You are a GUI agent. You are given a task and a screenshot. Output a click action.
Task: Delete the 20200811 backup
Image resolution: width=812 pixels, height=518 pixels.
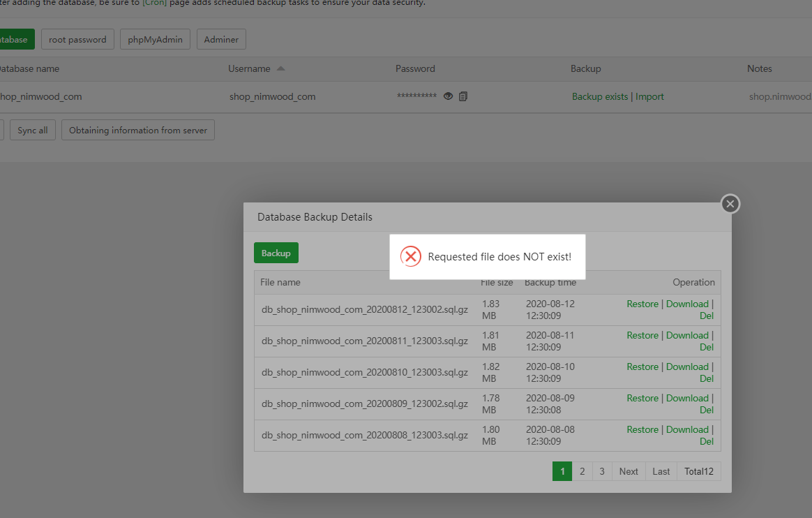pyautogui.click(x=707, y=348)
